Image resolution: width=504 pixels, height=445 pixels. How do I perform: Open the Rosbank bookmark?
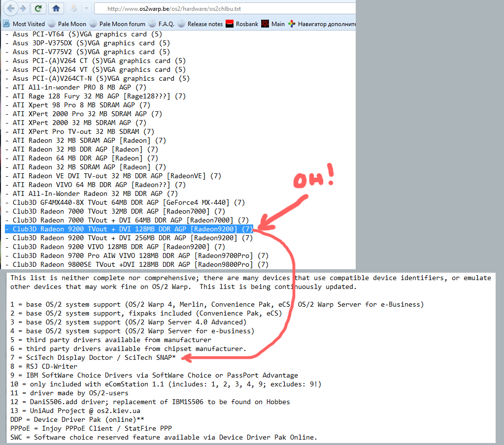point(242,24)
